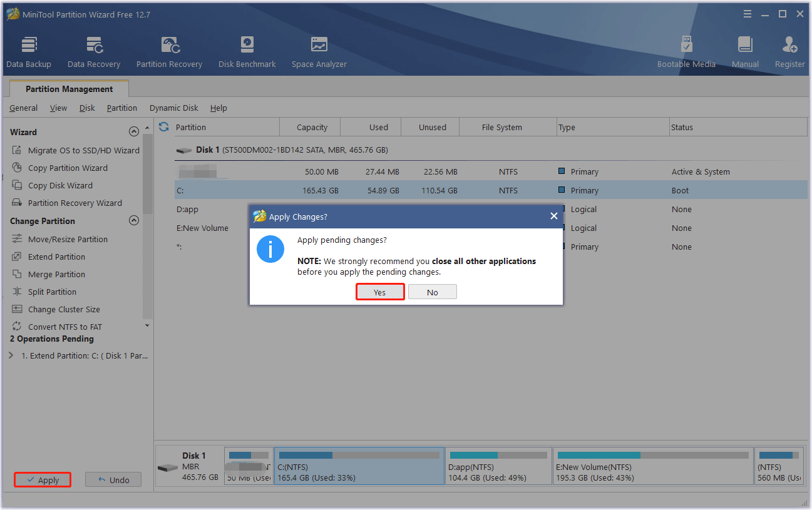Open the Dynamic Disk menu
812x510 pixels.
(173, 108)
